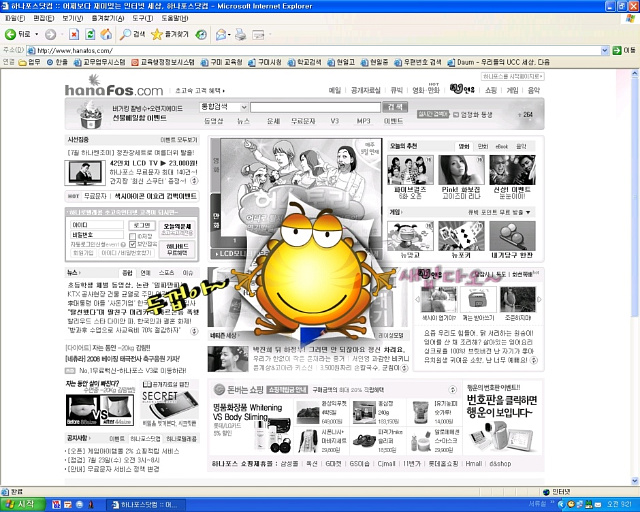Open the 파일(F) menu
Screen dimensions: 640x512
[15, 18]
